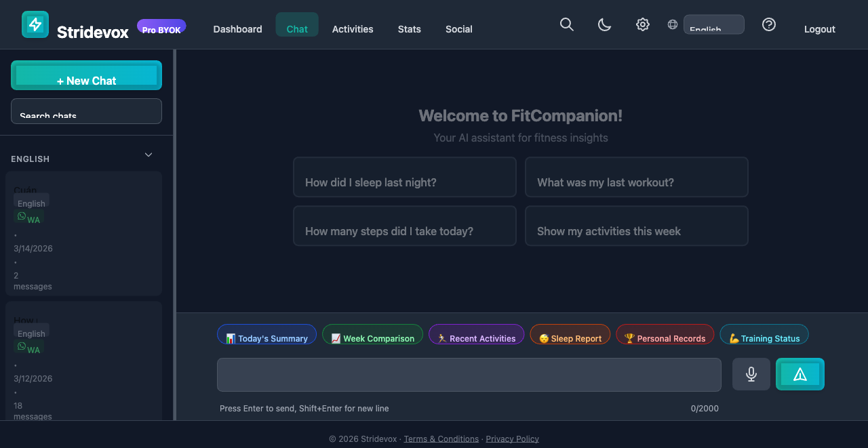Switch to the Activities tab

pyautogui.click(x=353, y=29)
